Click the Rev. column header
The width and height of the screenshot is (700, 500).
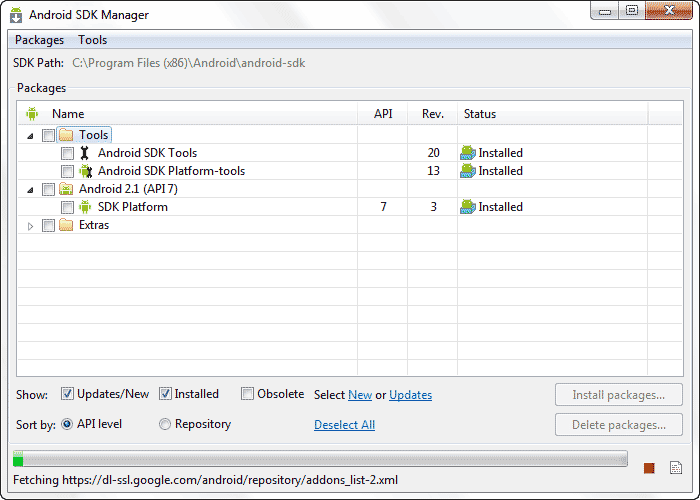pos(433,114)
